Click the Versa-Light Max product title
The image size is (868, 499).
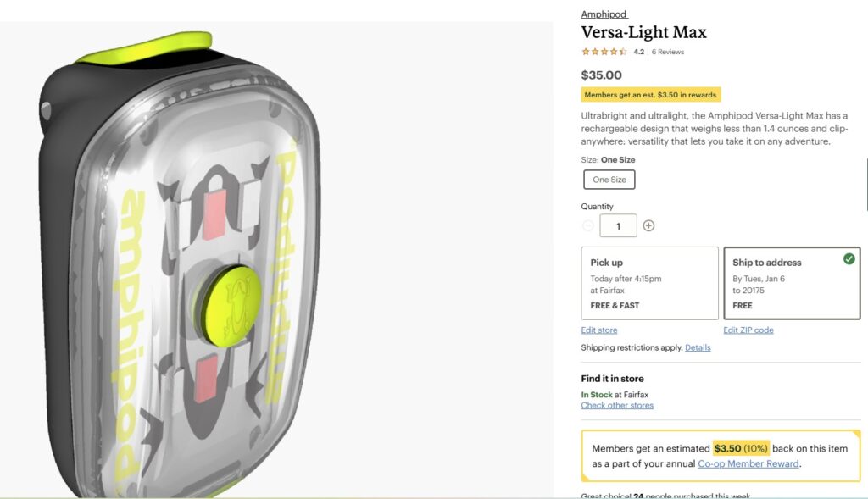[643, 33]
